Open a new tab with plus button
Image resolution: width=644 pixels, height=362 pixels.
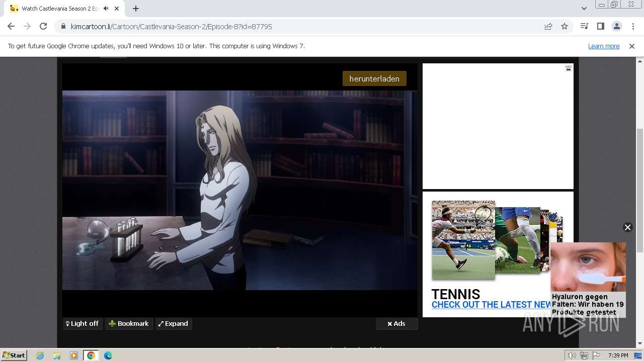coord(136,9)
